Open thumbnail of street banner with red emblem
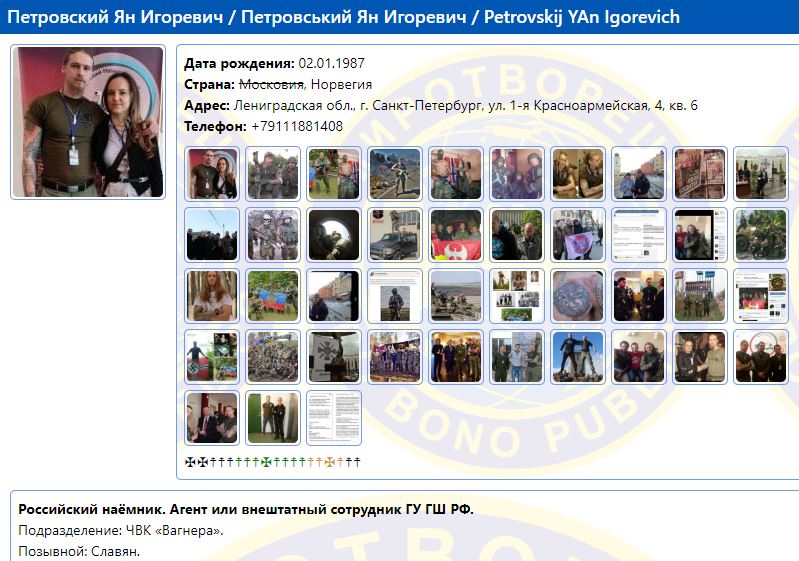799x561 pixels. [578, 235]
